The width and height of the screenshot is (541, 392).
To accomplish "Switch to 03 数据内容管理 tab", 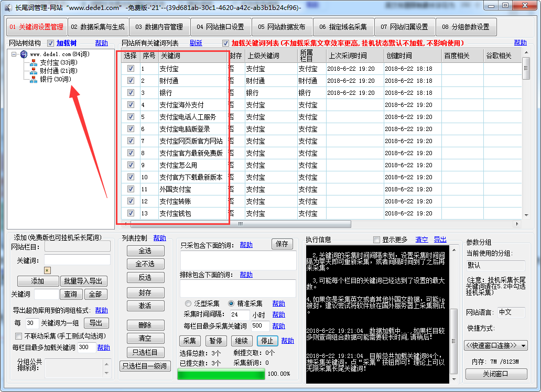I will click(x=159, y=27).
